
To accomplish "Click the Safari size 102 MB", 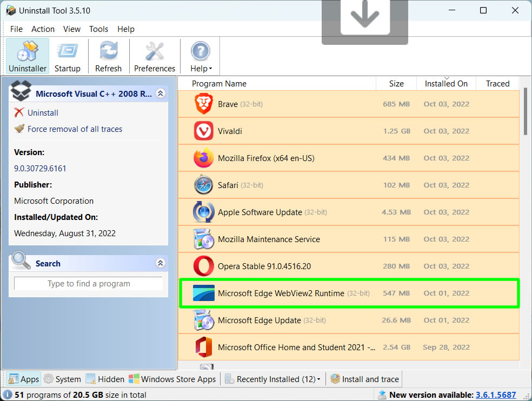I will pos(397,185).
